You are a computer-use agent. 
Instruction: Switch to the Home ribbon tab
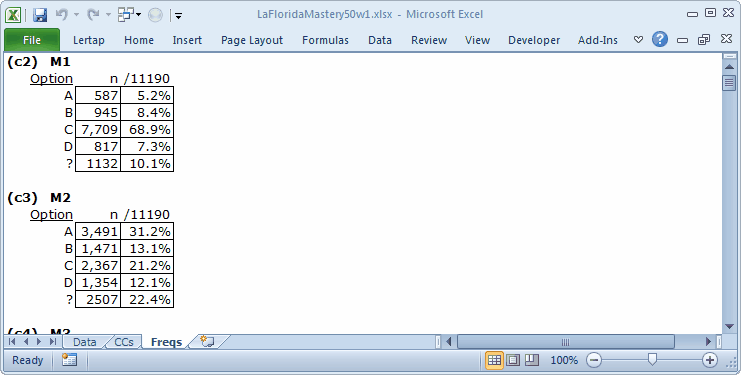point(139,40)
